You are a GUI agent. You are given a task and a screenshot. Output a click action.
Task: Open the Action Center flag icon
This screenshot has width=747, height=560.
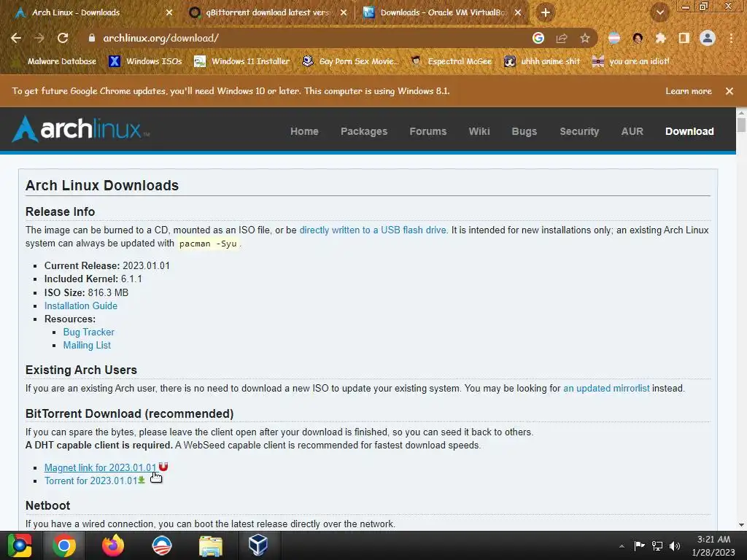[639, 545]
